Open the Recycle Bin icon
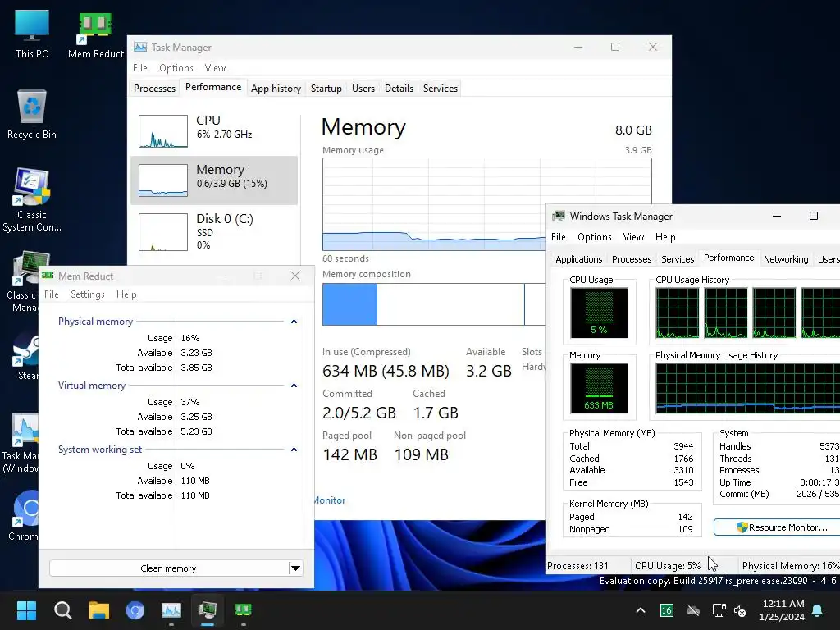This screenshot has width=840, height=630. 32,114
